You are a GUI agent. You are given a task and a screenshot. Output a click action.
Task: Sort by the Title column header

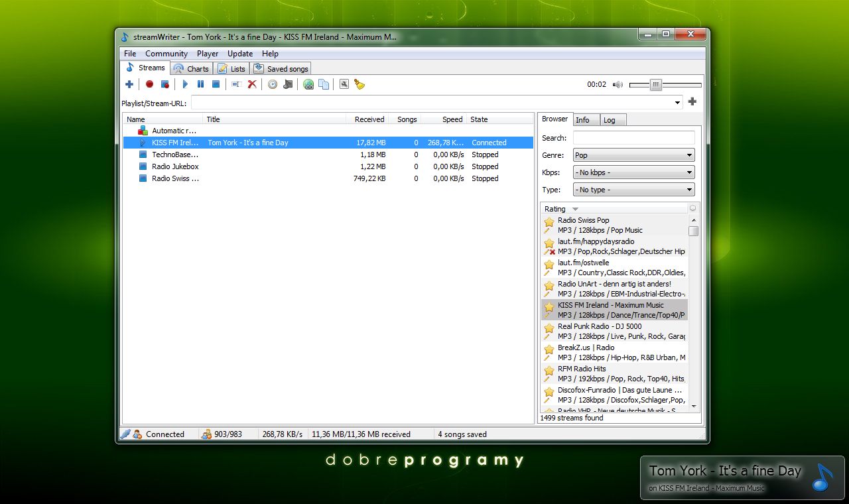point(275,119)
